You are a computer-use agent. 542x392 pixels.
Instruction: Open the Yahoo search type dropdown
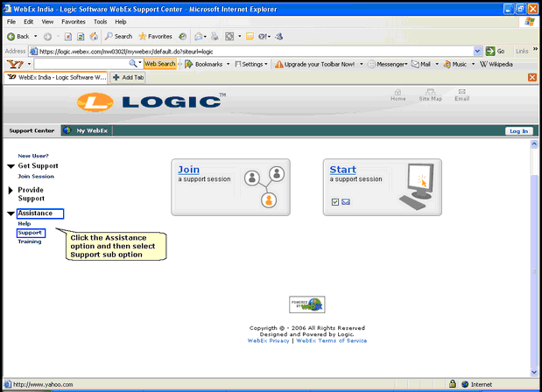[x=140, y=63]
